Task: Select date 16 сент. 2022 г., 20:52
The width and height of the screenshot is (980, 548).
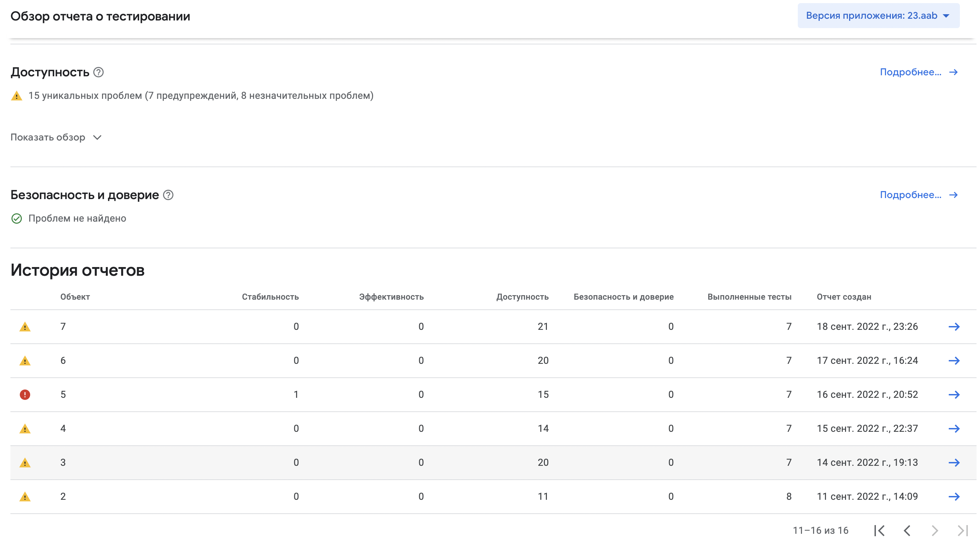Action: point(867,395)
